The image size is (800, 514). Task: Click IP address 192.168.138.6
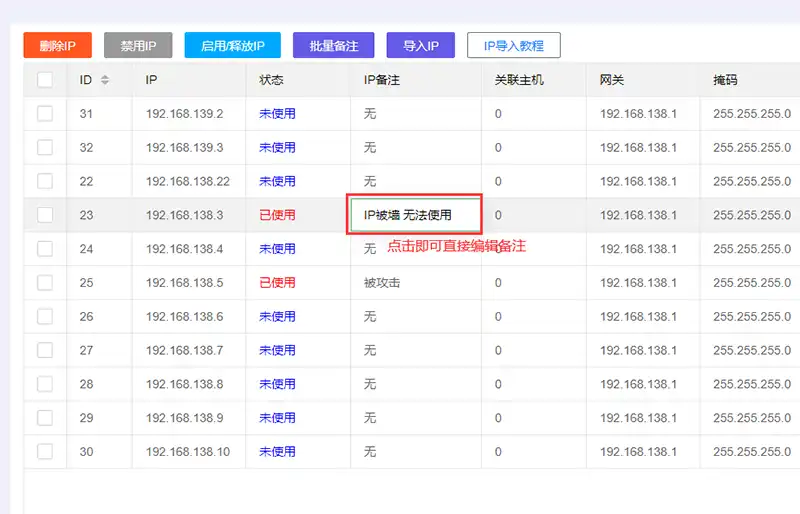coord(185,316)
